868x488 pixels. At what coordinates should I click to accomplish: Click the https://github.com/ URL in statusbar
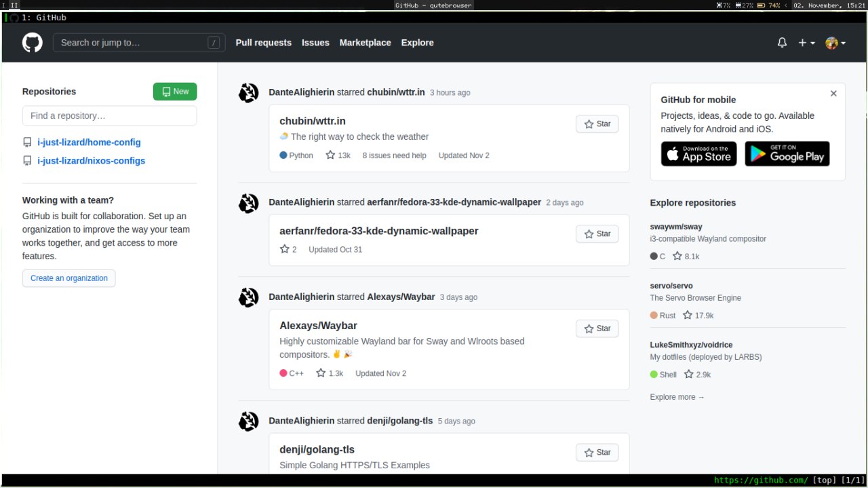coord(761,480)
